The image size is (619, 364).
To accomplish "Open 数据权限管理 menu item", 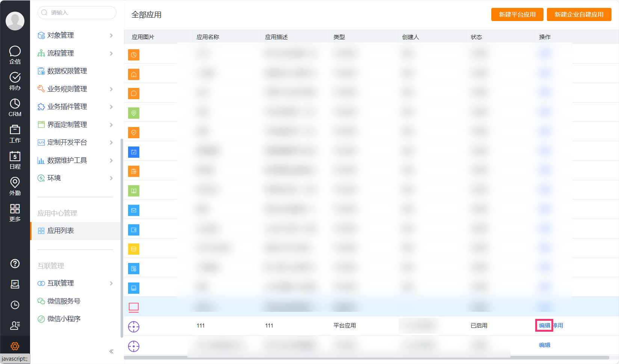I will tap(67, 71).
